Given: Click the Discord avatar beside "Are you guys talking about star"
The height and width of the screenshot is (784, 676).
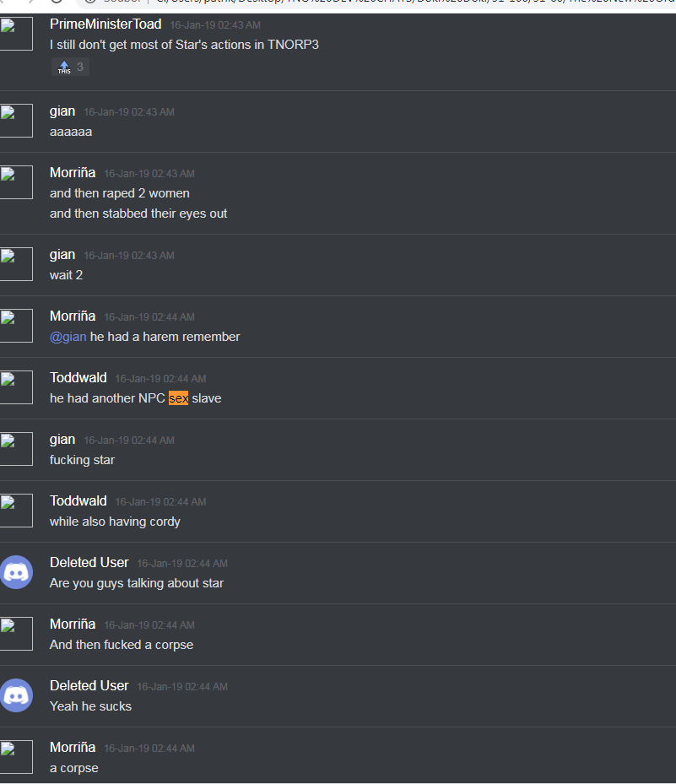Looking at the screenshot, I should point(17,572).
